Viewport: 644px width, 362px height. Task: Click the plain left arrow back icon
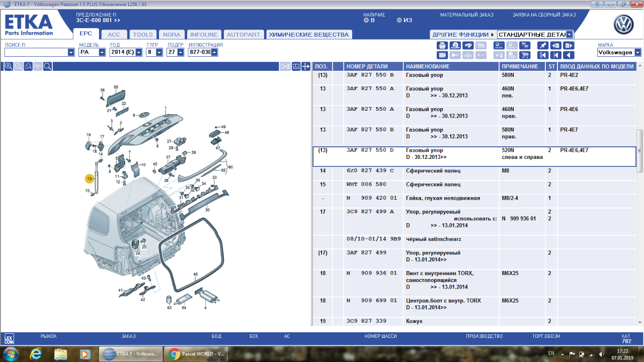pos(569,55)
